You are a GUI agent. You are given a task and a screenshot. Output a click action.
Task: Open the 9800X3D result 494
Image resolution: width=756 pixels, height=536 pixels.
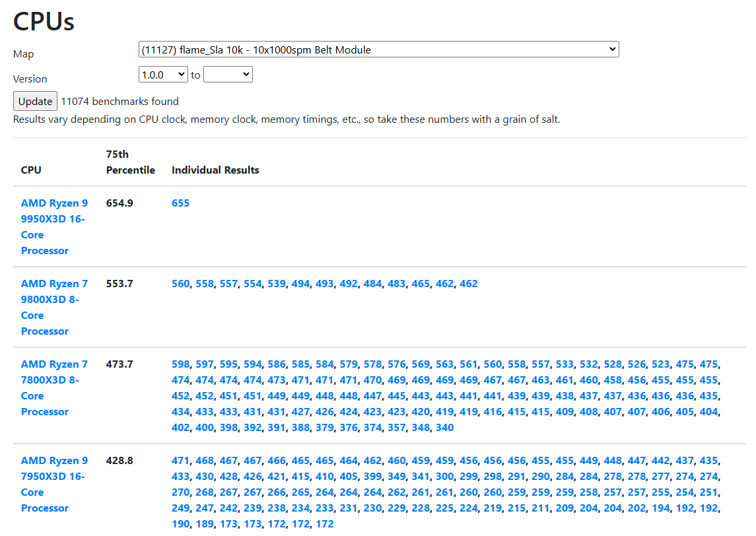[300, 283]
